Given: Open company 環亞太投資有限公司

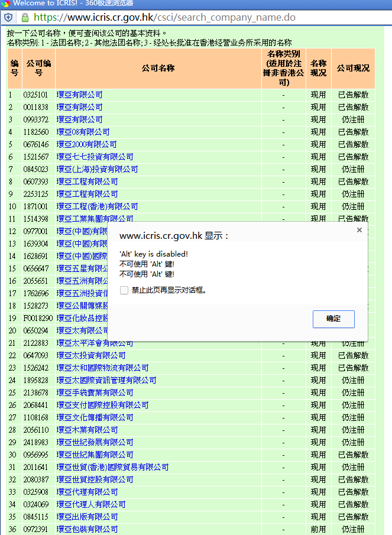Looking at the screenshot, I should pos(90,355).
